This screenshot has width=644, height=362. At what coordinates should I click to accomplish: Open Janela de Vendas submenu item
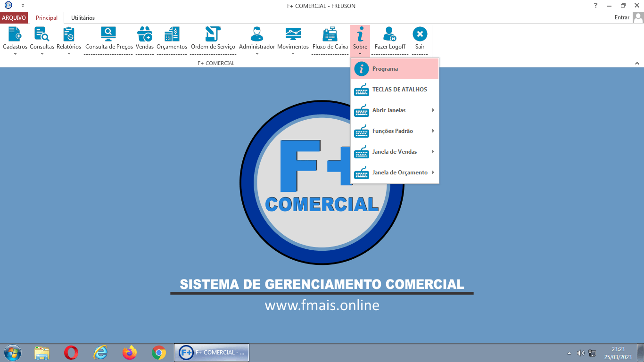click(395, 152)
